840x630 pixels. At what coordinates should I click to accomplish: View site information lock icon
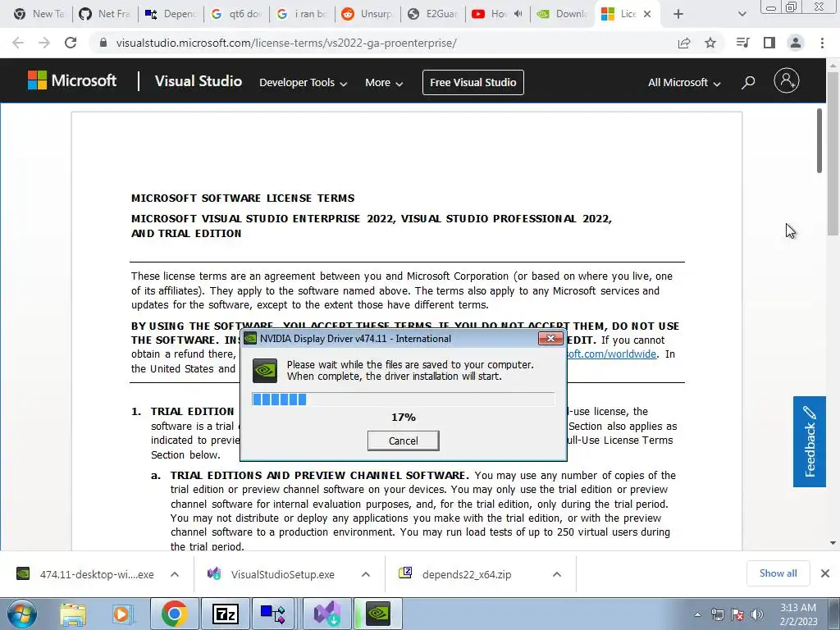point(103,43)
